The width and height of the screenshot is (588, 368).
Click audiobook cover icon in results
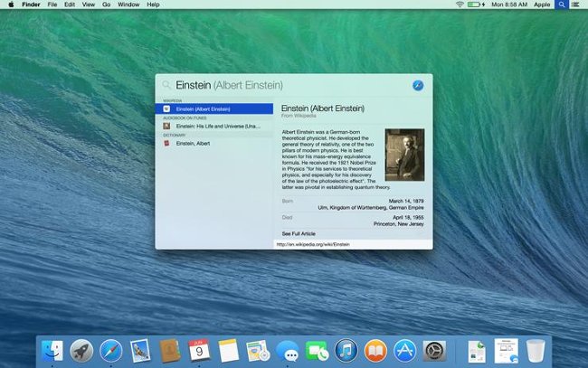point(166,127)
